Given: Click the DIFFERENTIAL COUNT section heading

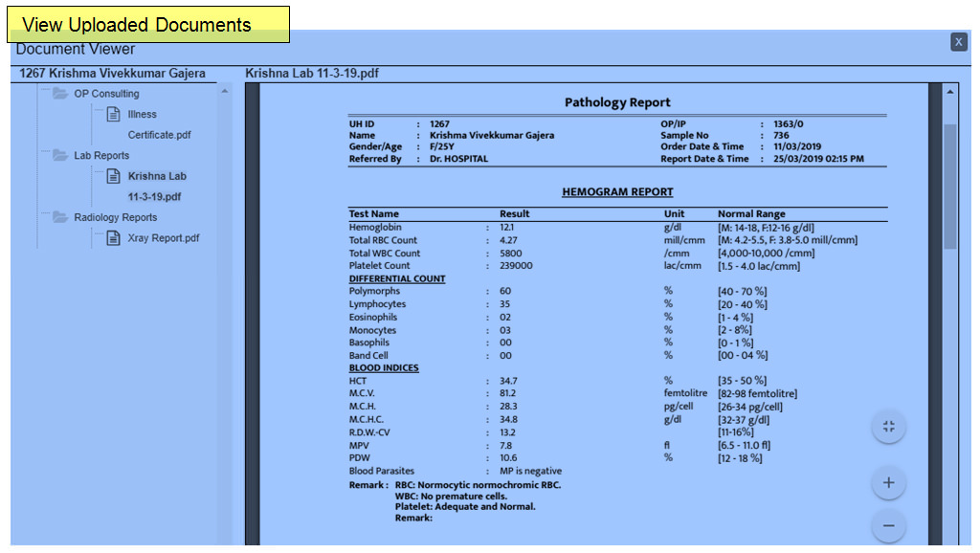Looking at the screenshot, I should 397,278.
